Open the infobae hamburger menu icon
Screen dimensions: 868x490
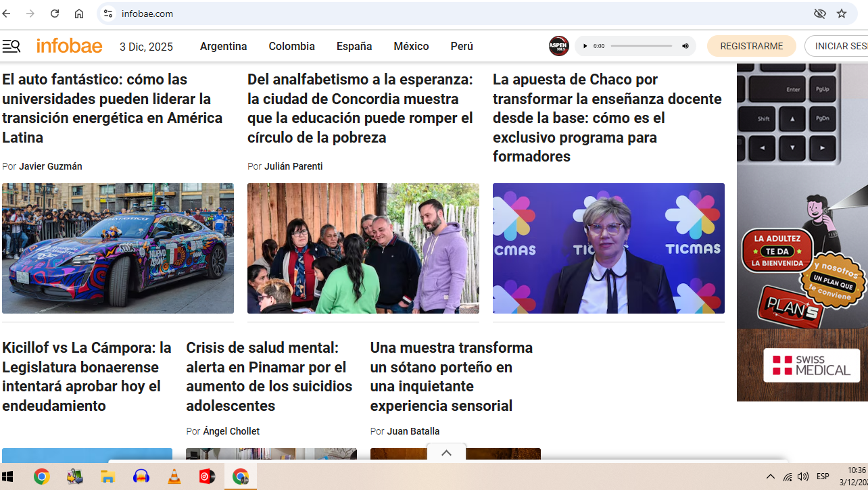click(11, 46)
